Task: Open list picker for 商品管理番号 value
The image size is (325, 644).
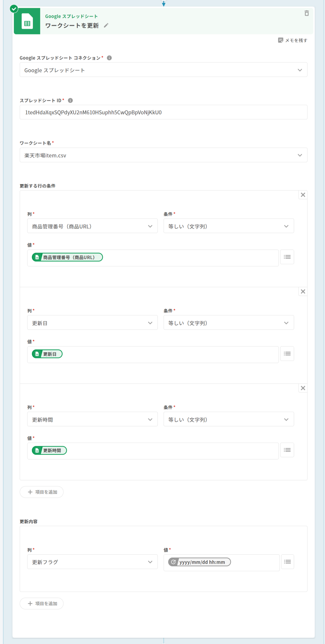Action: [287, 257]
